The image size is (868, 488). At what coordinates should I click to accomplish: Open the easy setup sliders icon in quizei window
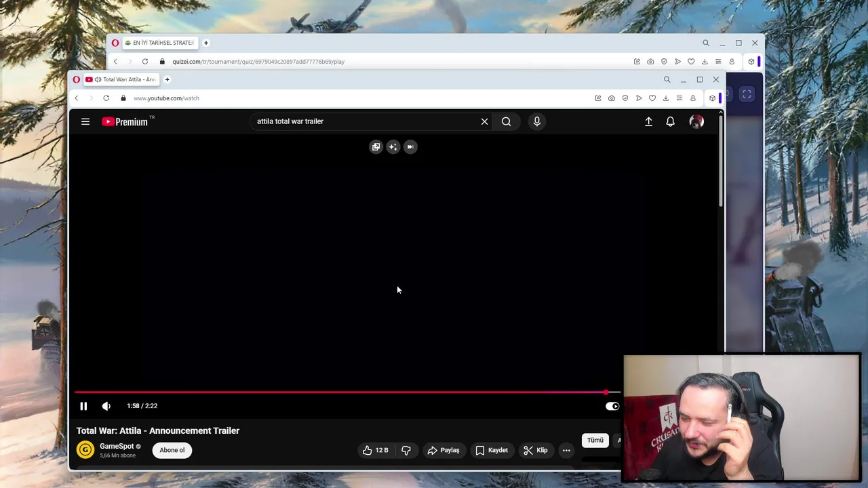point(718,62)
